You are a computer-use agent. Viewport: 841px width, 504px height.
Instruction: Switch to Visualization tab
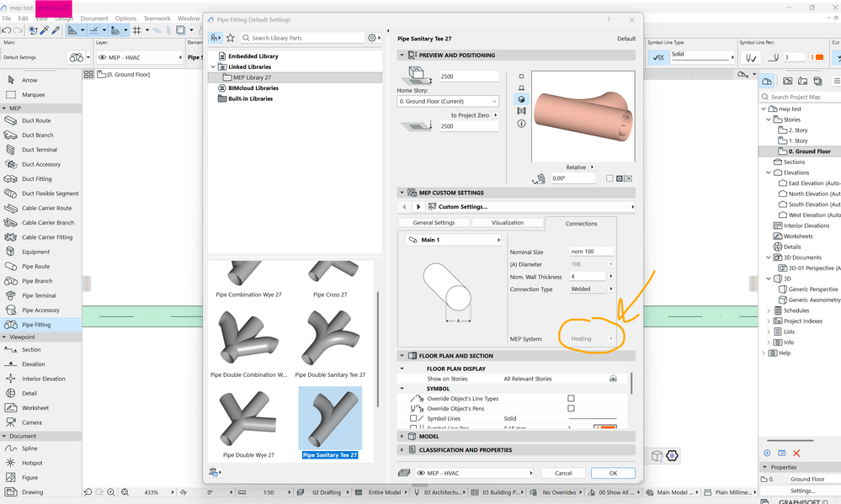(x=508, y=222)
